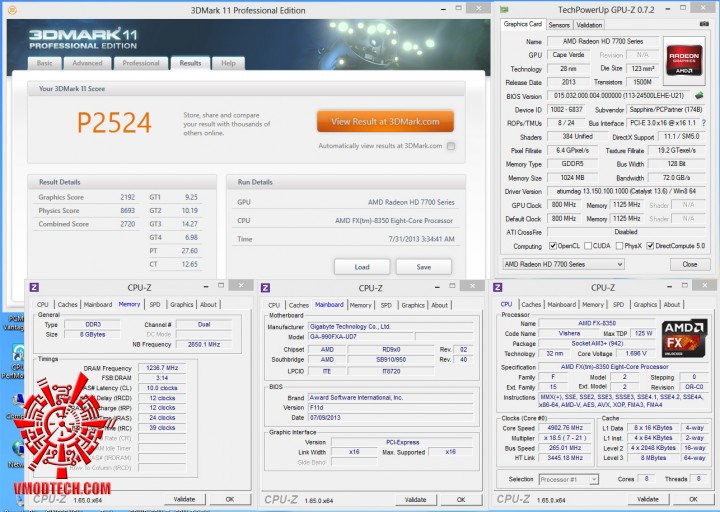This screenshot has height=512, width=720.
Task: Switch to the Validation tab in GPU-Z
Action: tap(589, 25)
